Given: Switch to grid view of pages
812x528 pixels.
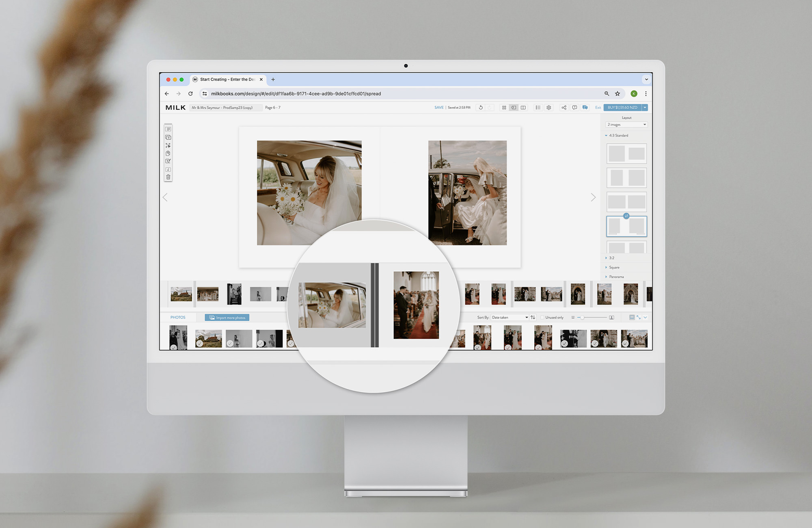Looking at the screenshot, I should (504, 107).
